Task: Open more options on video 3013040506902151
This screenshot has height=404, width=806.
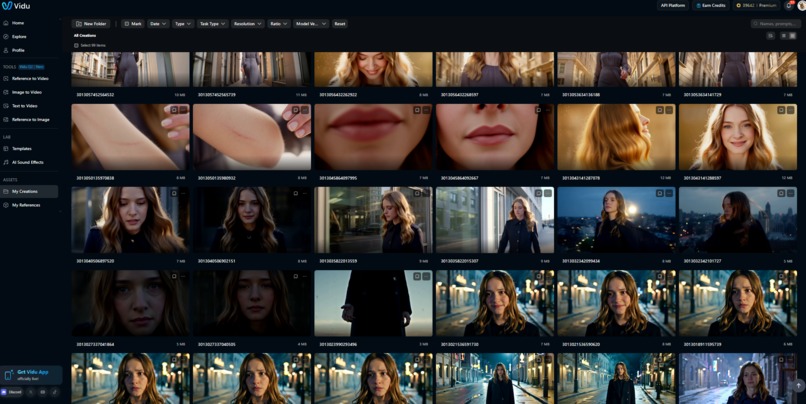Action: [x=305, y=193]
